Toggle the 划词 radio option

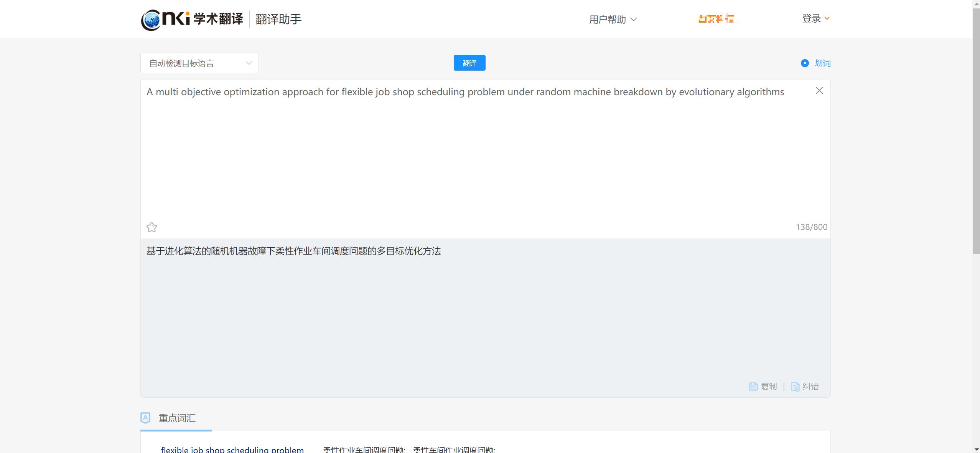point(815,63)
